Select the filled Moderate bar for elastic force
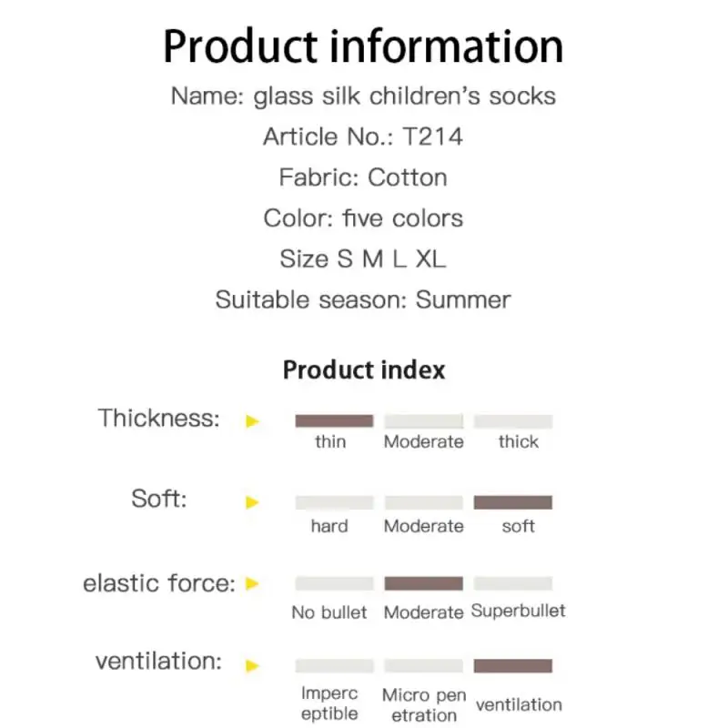This screenshot has height=728, width=728. pos(423,583)
